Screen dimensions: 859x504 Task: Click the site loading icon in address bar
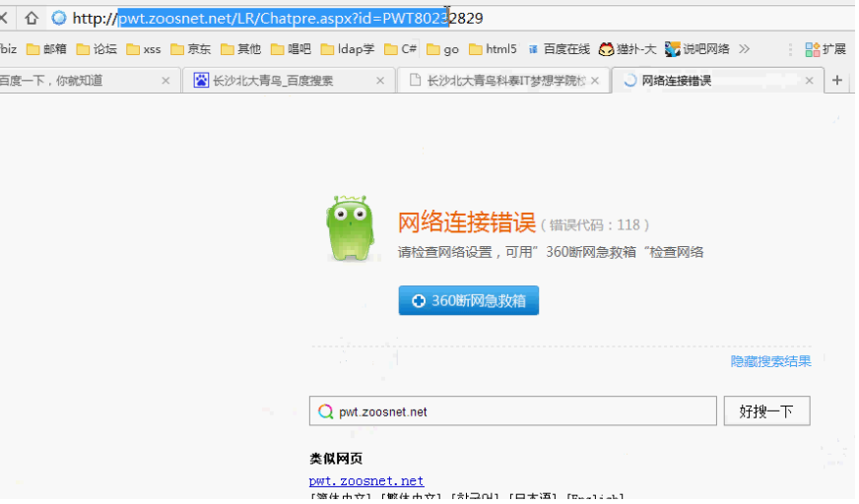click(x=59, y=18)
